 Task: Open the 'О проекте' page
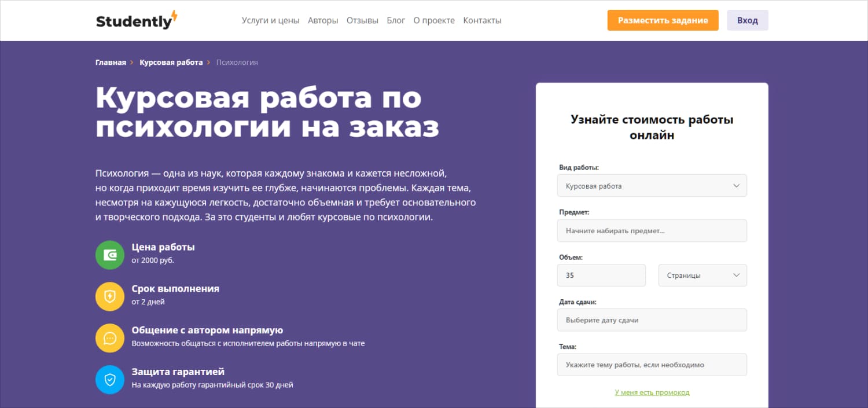tap(434, 20)
